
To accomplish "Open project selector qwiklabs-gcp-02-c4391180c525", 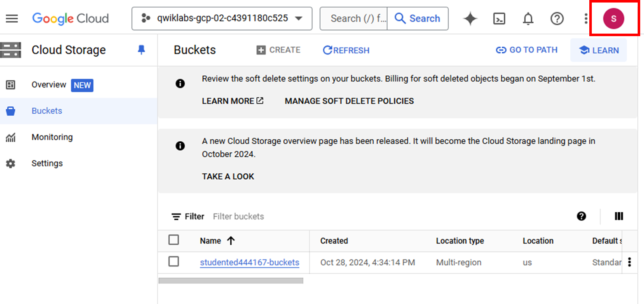I will (222, 19).
